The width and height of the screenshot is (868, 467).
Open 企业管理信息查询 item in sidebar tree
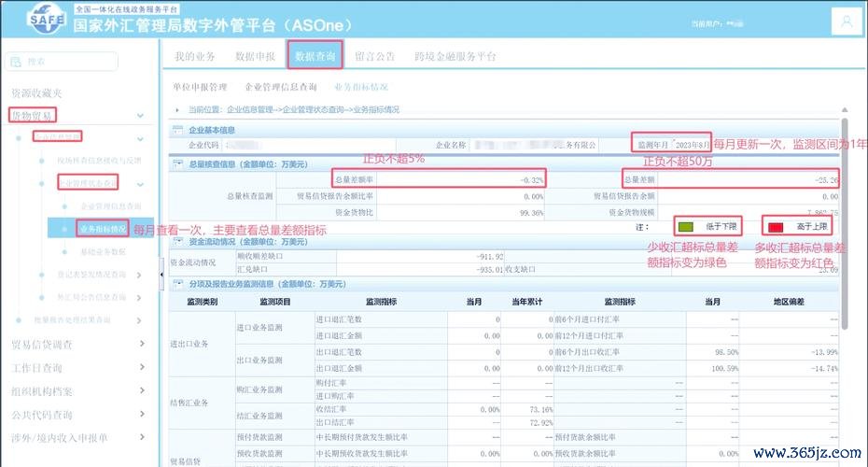coord(111,206)
